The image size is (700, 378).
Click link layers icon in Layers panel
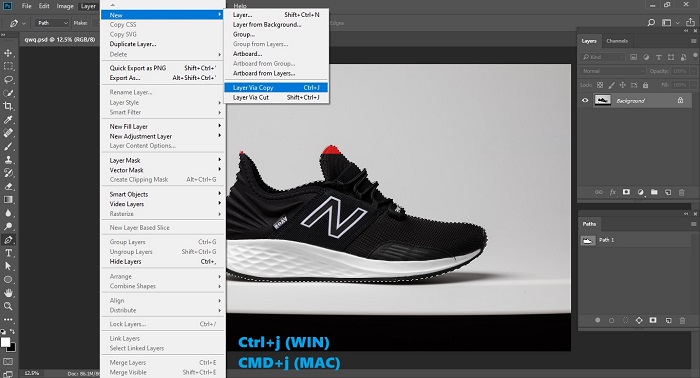click(599, 192)
